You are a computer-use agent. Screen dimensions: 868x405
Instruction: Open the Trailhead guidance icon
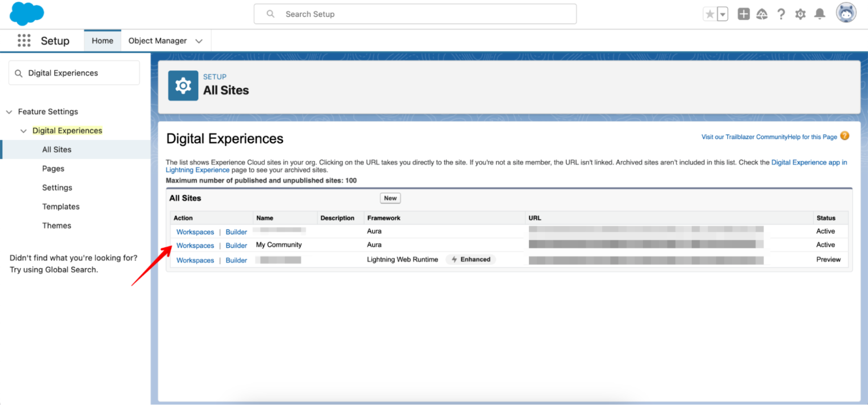pos(762,14)
